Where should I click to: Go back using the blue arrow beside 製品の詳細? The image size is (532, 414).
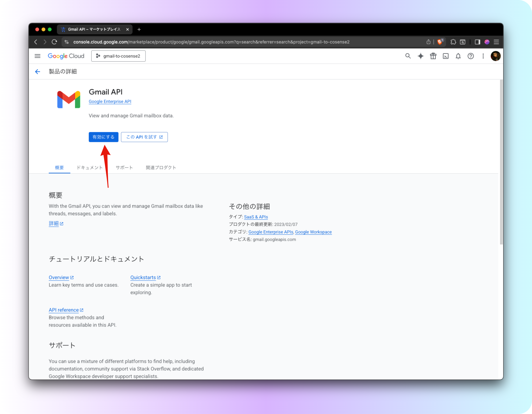[38, 71]
